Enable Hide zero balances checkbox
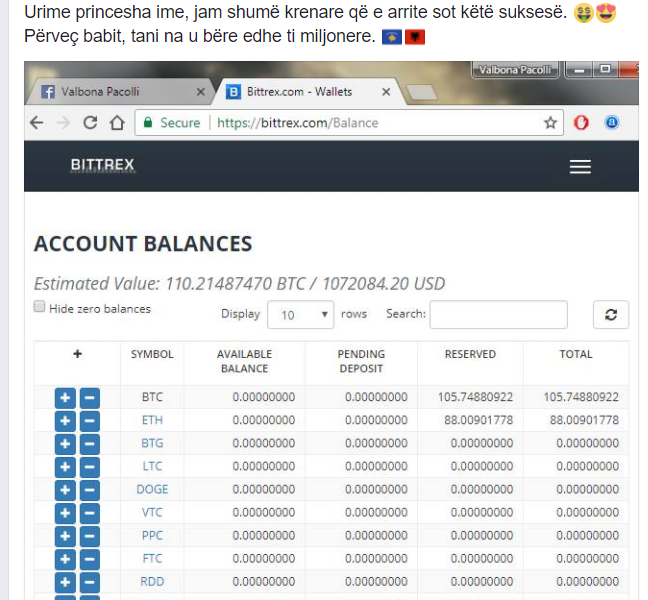 [x=40, y=307]
